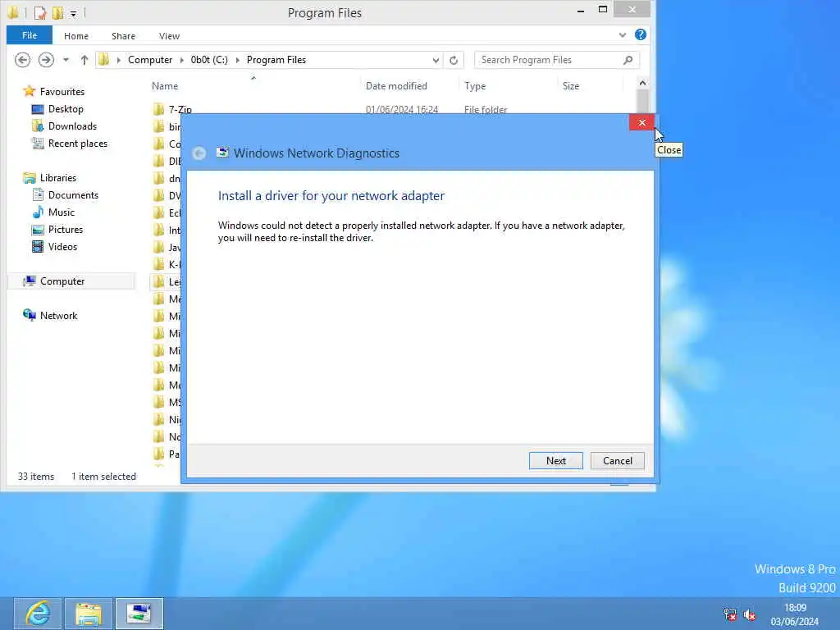Refresh the Program Files folder
840x630 pixels.
coord(453,60)
